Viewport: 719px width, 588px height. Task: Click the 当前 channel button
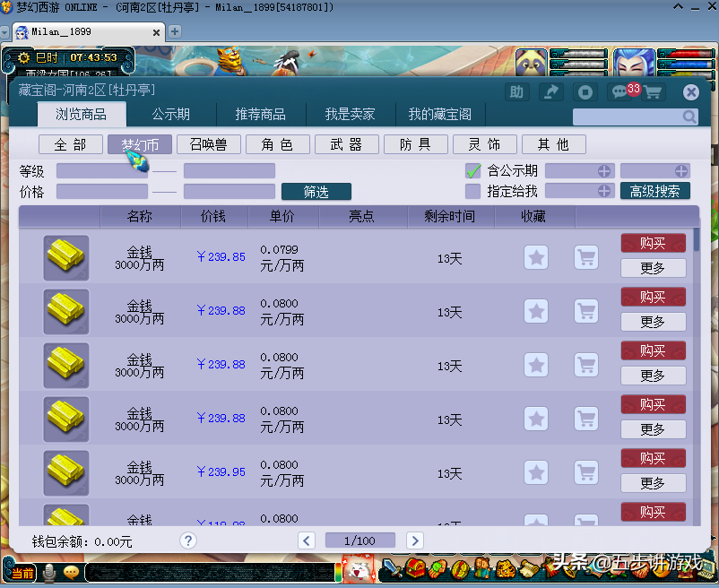point(22,573)
